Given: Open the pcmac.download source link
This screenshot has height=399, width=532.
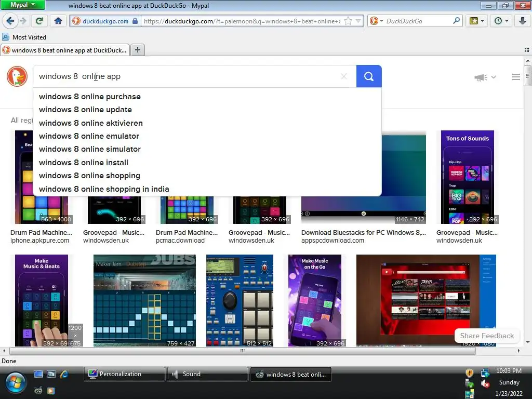Looking at the screenshot, I should point(180,240).
